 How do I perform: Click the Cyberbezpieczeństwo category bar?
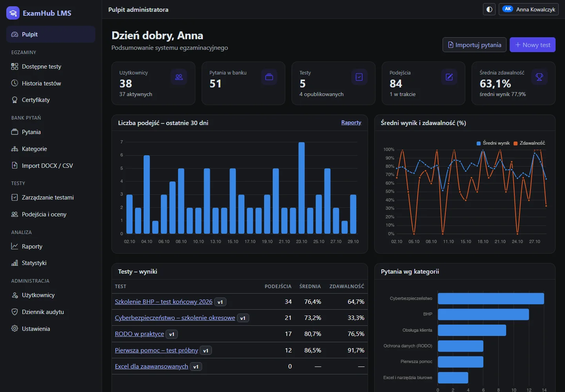(x=491, y=299)
